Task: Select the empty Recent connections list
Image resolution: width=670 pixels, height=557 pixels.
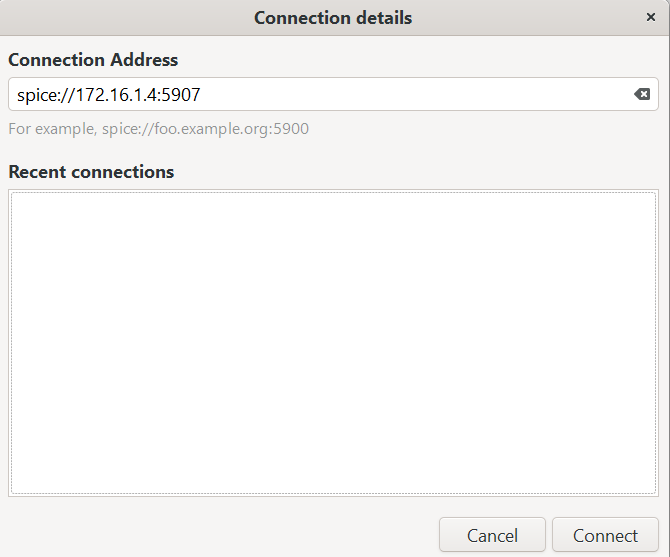Action: 333,343
